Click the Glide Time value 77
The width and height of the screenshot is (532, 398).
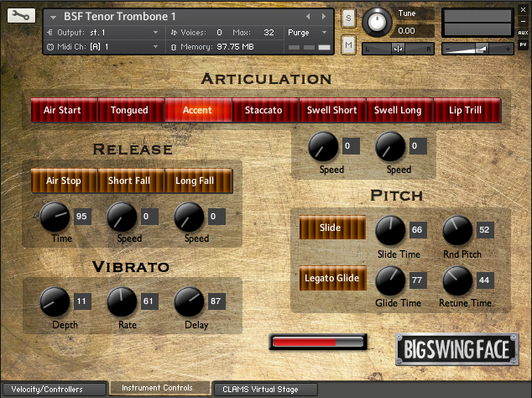[418, 280]
